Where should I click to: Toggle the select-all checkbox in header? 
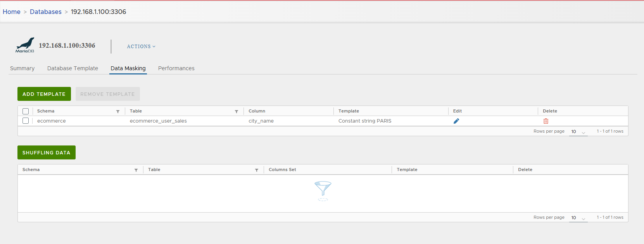click(x=26, y=111)
